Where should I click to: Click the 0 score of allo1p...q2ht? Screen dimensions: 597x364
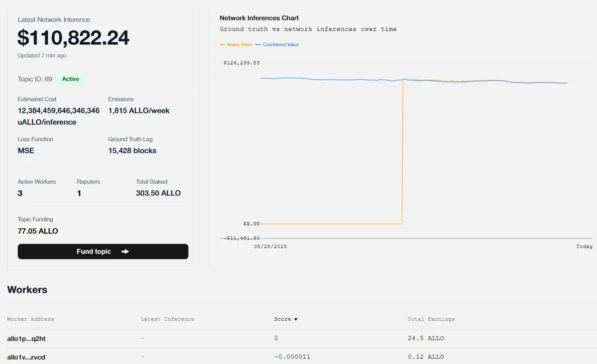pos(276,338)
